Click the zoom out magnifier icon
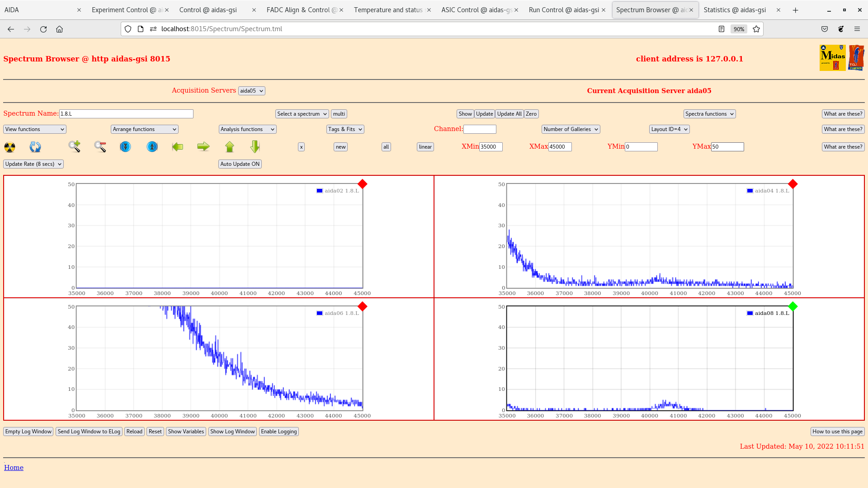 [100, 146]
